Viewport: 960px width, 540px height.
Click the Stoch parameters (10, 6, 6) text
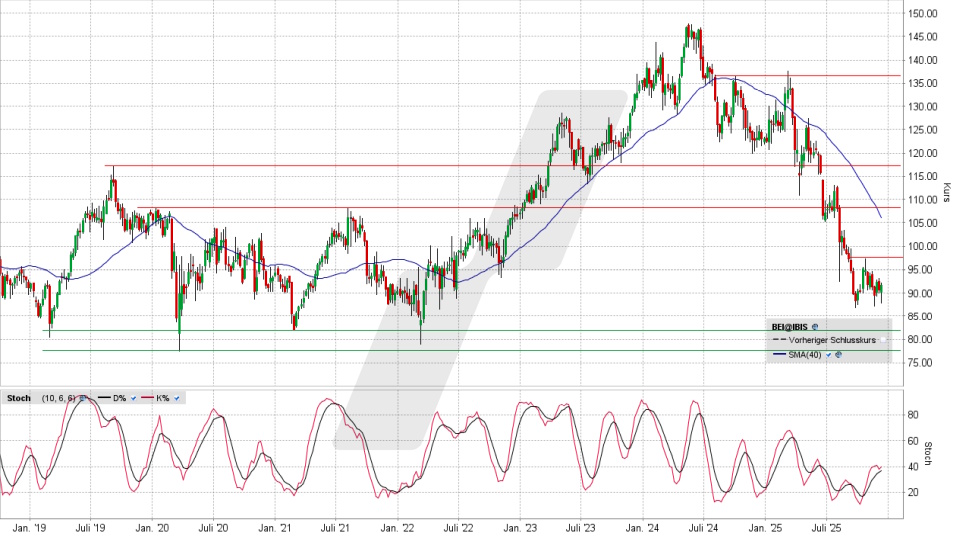[58, 398]
